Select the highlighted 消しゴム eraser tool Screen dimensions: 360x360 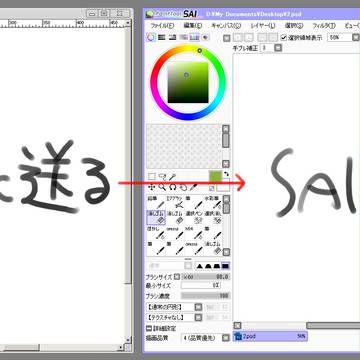156,217
